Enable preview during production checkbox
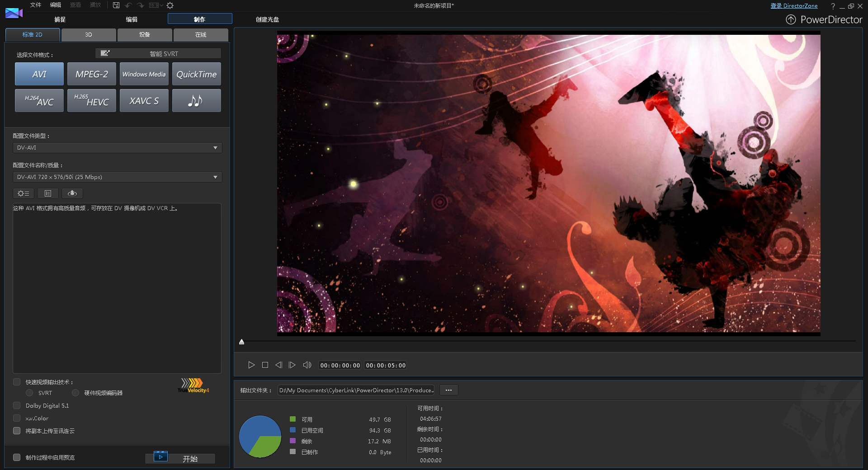This screenshot has width=868, height=470. pyautogui.click(x=17, y=457)
